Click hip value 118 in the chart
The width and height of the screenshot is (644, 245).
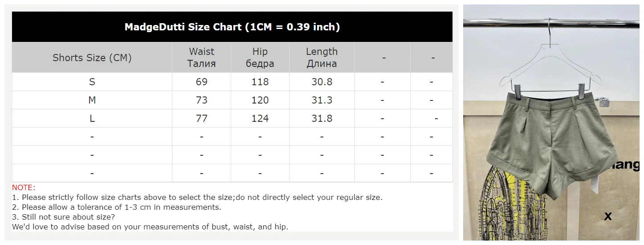260,82
